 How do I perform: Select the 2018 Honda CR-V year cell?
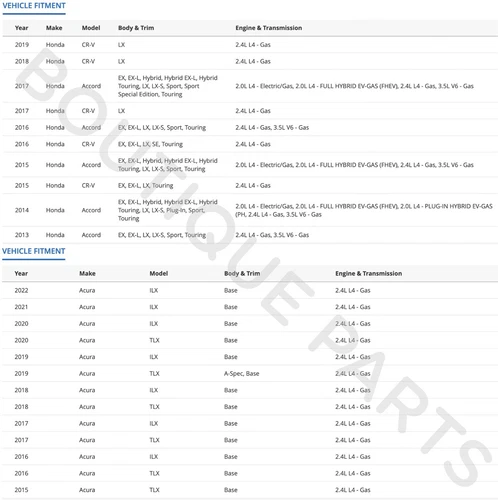(22, 61)
